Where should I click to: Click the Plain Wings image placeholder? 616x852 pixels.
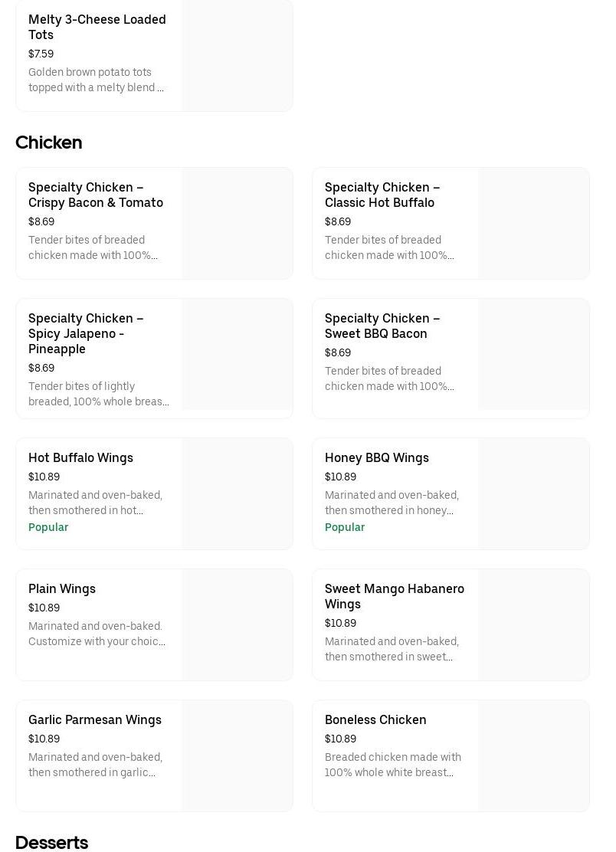click(x=237, y=624)
